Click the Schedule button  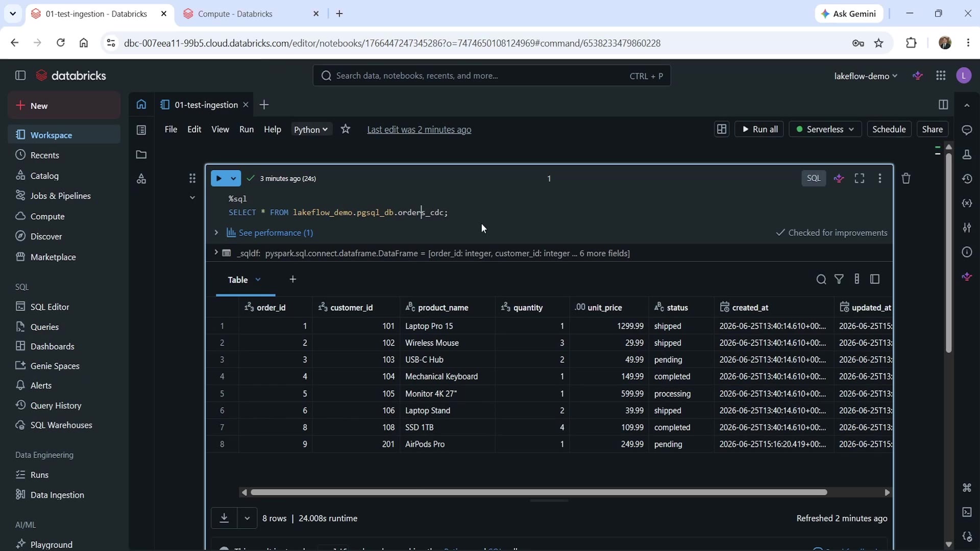point(889,129)
